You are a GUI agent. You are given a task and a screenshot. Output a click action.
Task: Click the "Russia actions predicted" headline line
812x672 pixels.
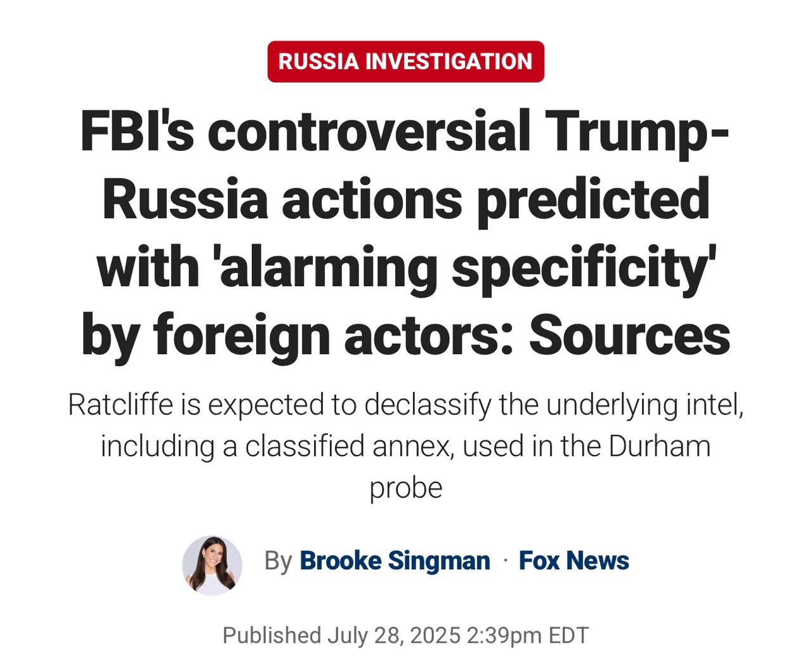[x=406, y=199]
